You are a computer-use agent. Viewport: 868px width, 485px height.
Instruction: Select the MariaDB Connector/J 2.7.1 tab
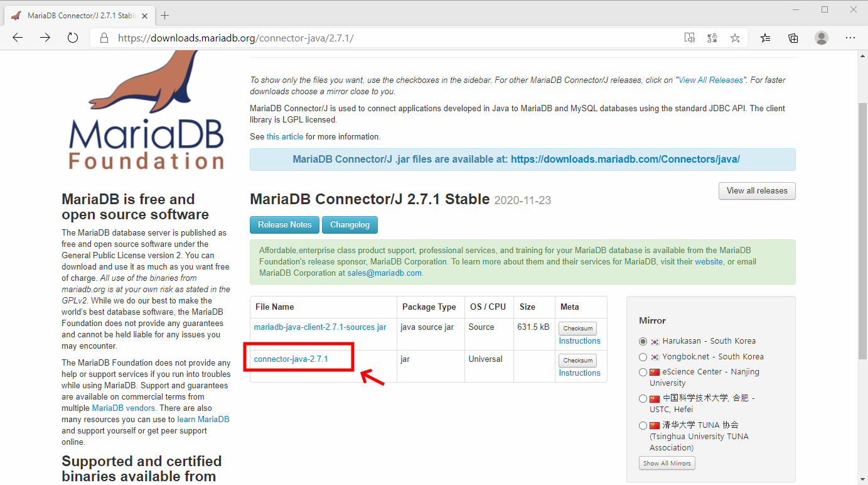coord(79,15)
